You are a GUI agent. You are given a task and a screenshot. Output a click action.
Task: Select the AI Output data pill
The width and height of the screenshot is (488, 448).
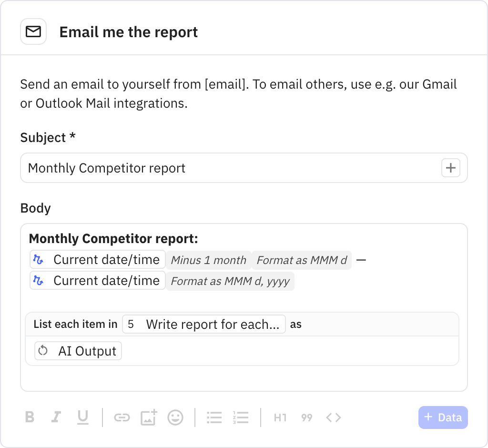pyautogui.click(x=78, y=351)
